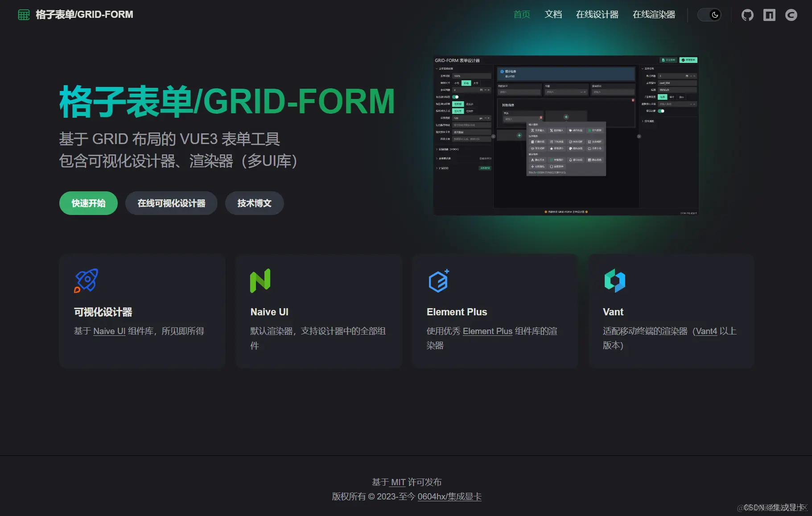812x516 pixels.
Task: Click the 可视化设计器 card heading
Action: [103, 312]
